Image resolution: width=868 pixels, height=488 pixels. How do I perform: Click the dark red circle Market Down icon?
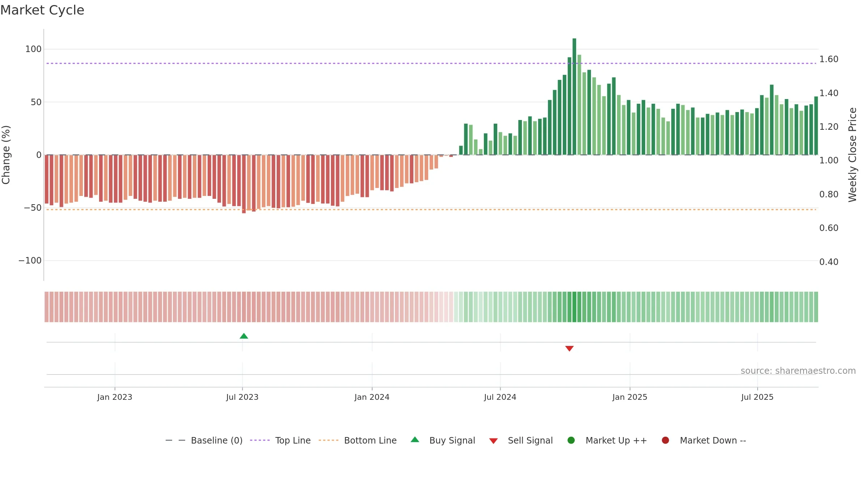pyautogui.click(x=665, y=440)
